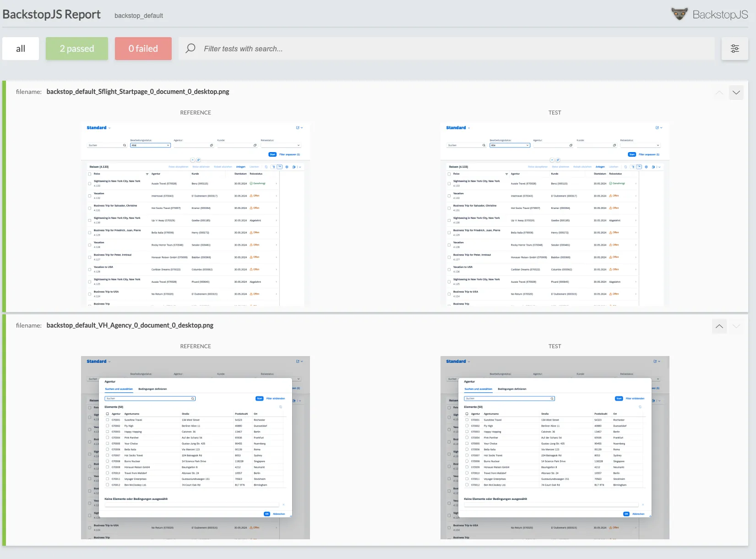Click disabled up chevron in Sflight card
756x559 pixels.
719,93
